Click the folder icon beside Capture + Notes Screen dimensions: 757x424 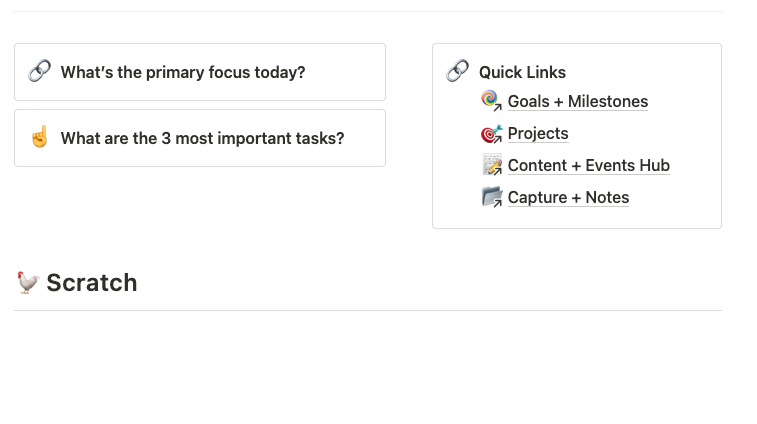pos(491,197)
